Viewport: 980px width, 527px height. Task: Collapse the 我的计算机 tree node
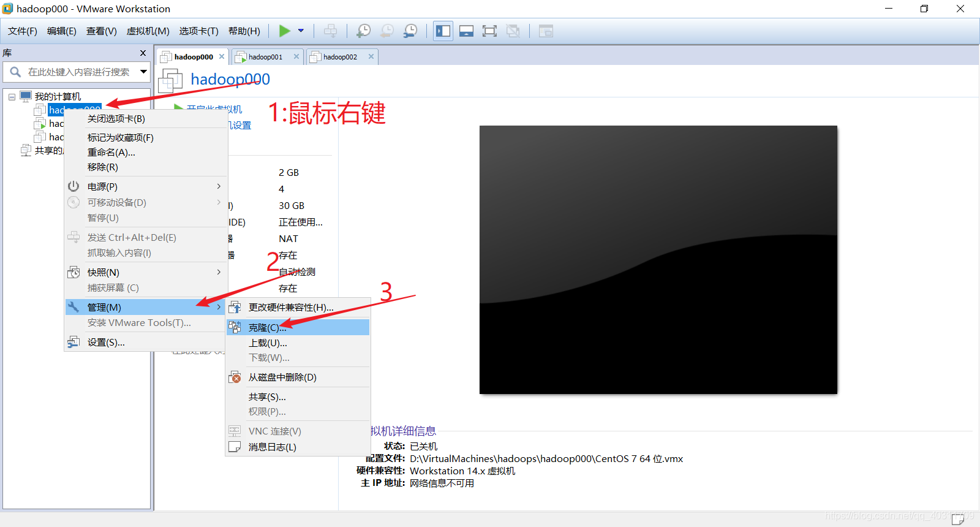coord(12,97)
